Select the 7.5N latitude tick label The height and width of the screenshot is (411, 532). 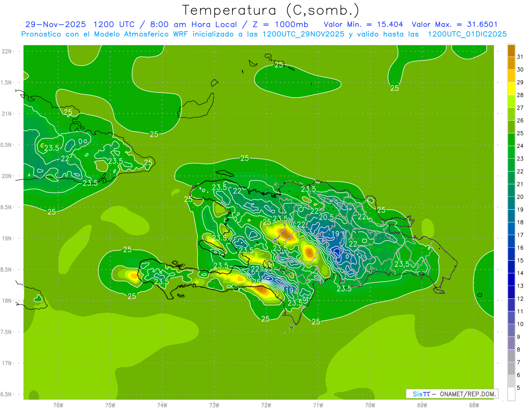(x=5, y=332)
